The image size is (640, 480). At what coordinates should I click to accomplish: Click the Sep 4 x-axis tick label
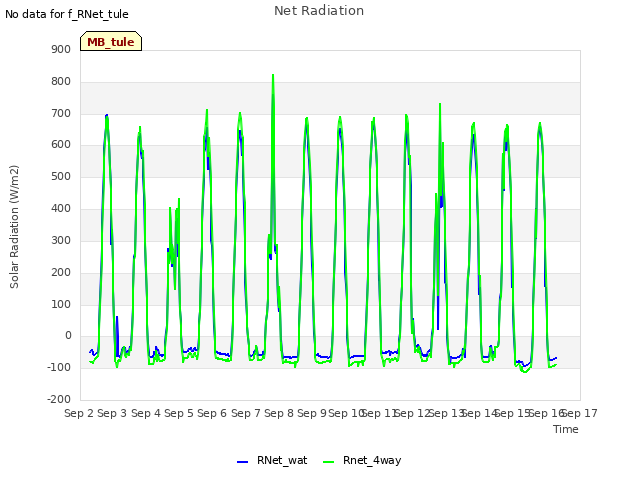146,413
